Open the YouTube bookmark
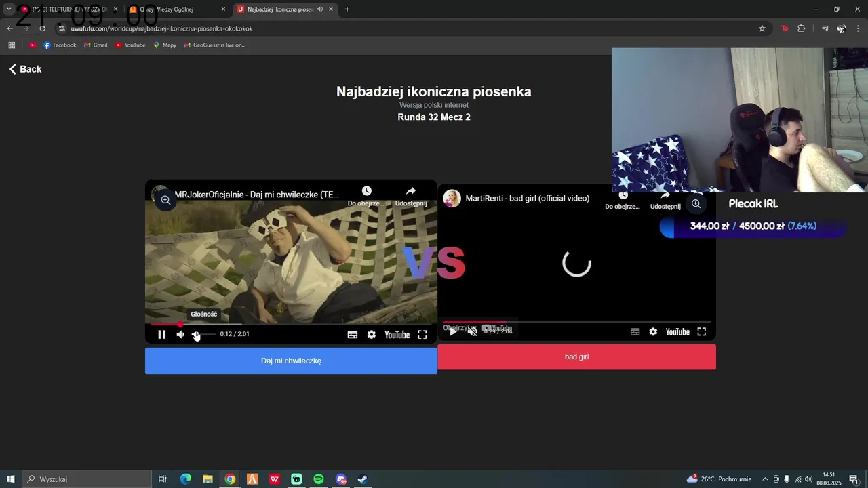Screen dimensions: 868x488 [130, 45]
